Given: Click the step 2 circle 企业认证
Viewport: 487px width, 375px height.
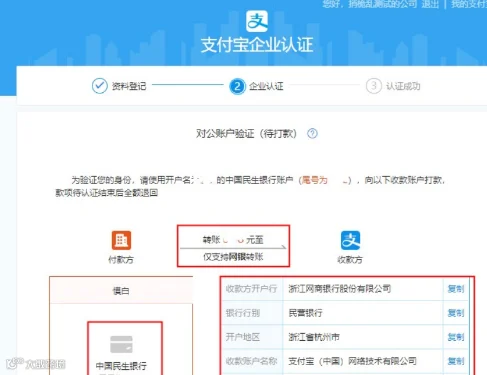Looking at the screenshot, I should pos(237,86).
